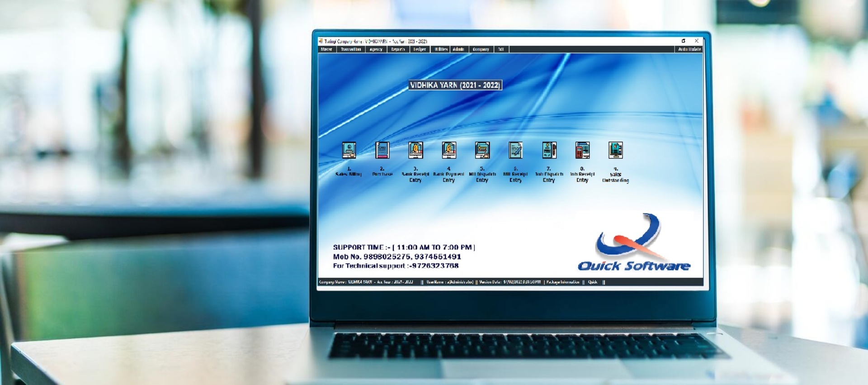Open the Mill Receipt Entry icon
This screenshot has height=385, width=868.
(x=516, y=150)
